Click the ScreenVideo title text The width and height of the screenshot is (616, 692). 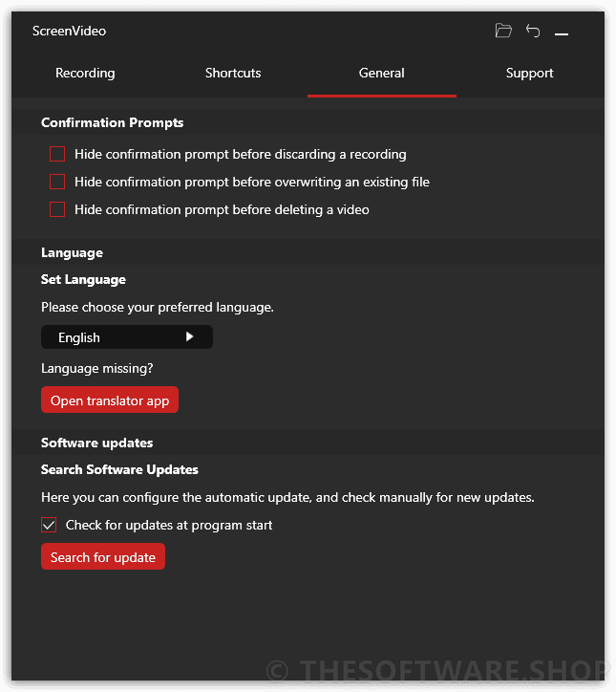(x=69, y=31)
